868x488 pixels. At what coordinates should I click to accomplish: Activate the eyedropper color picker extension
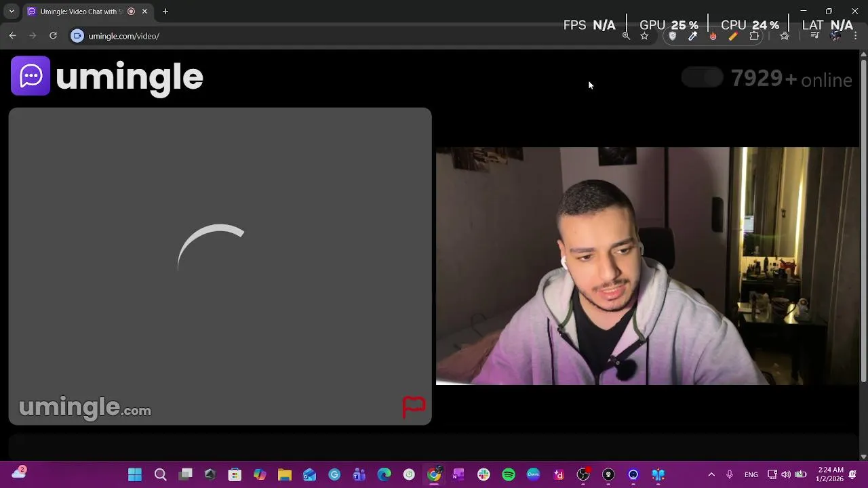[x=693, y=36]
